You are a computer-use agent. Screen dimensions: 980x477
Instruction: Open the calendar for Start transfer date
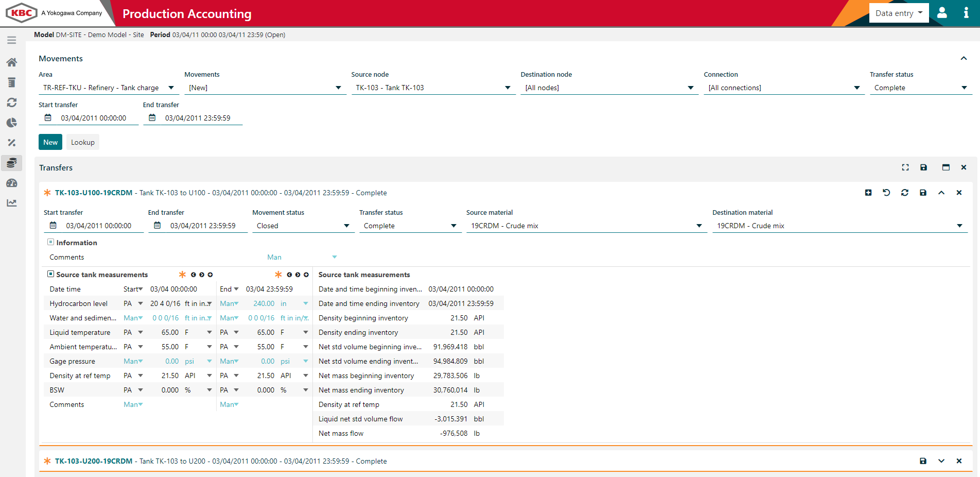pyautogui.click(x=48, y=117)
